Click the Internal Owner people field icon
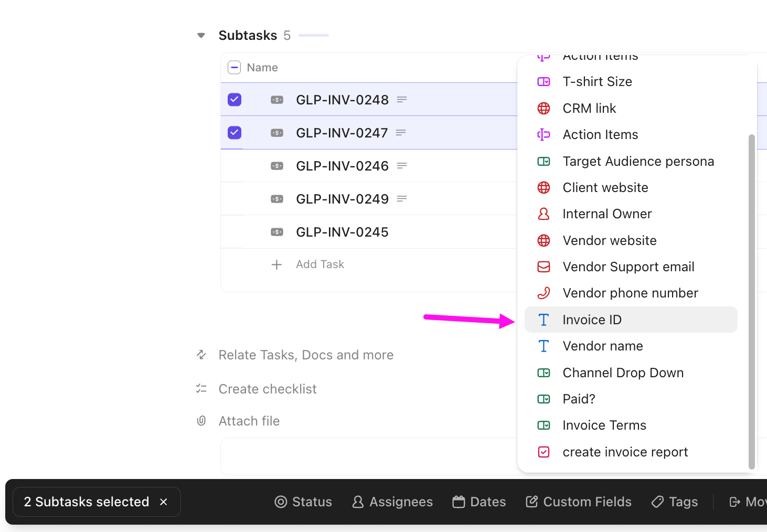767x532 pixels. [x=544, y=214]
